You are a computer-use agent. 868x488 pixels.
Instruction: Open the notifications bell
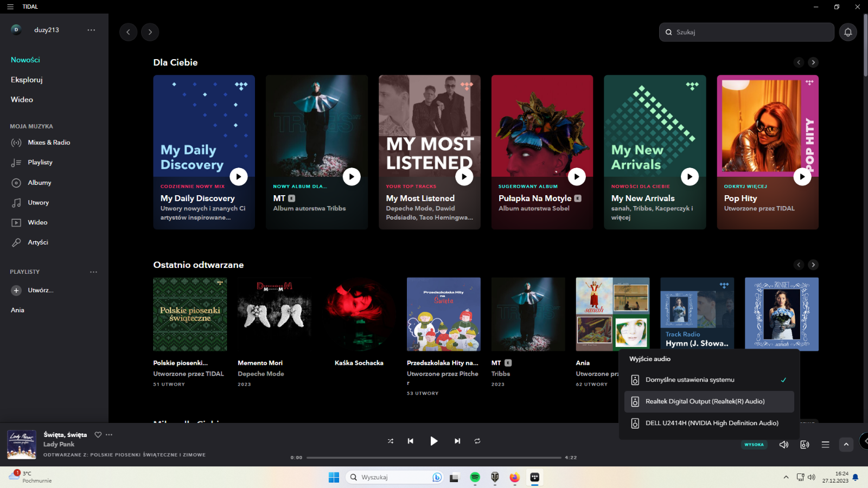point(848,32)
